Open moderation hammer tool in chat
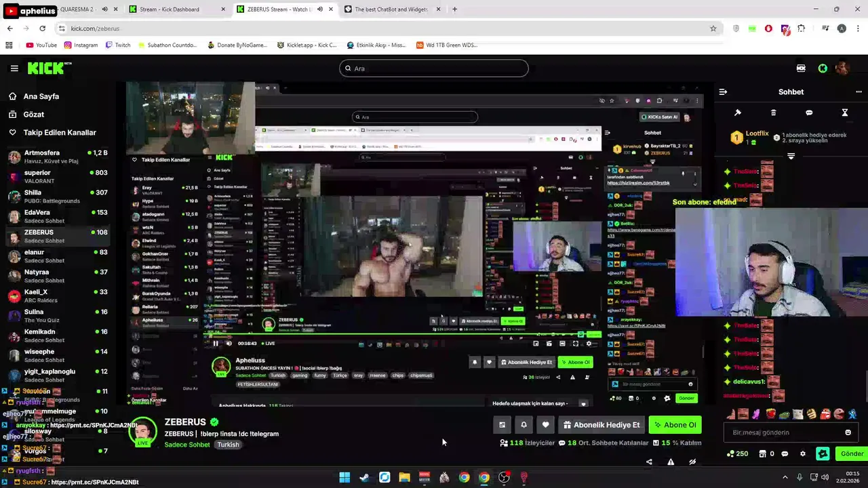Viewport: 868px width, 488px height. pos(738,113)
